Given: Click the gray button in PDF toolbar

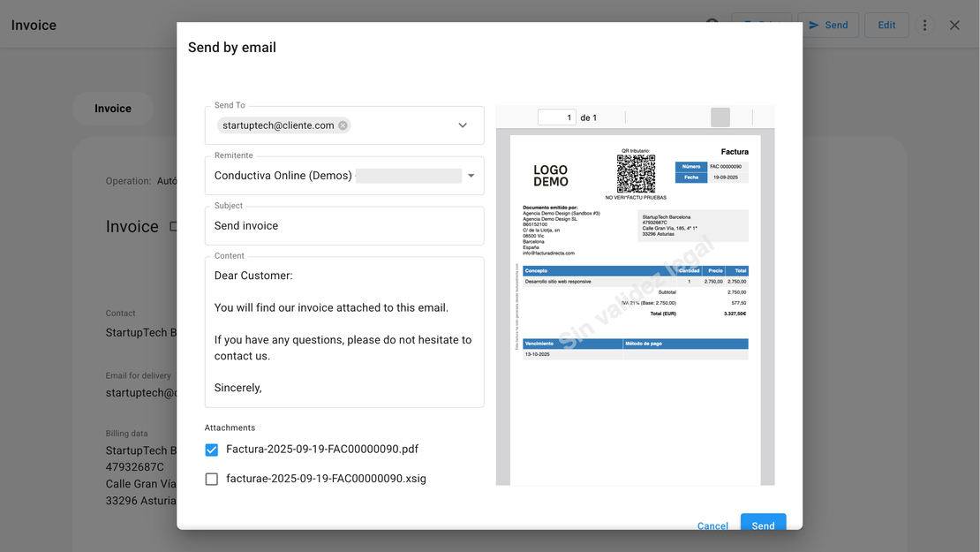Looking at the screenshot, I should click(720, 117).
